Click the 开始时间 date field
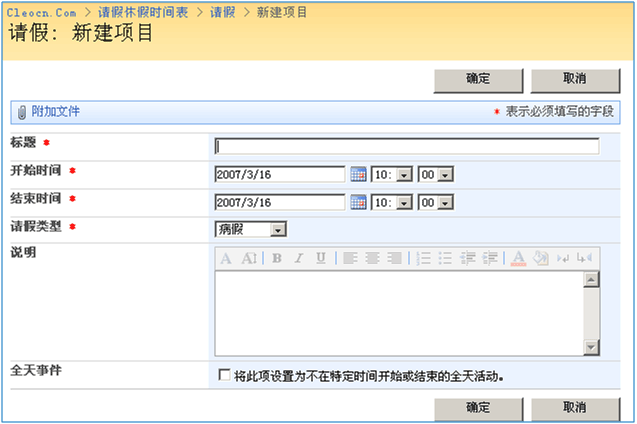Screen dimensions: 637x424 click(x=280, y=175)
